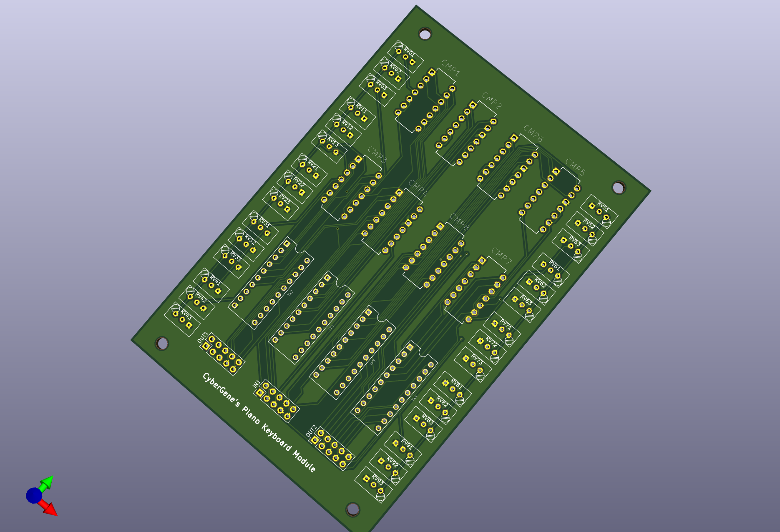Select the RV52 trimmer label

pyautogui.click(x=589, y=223)
